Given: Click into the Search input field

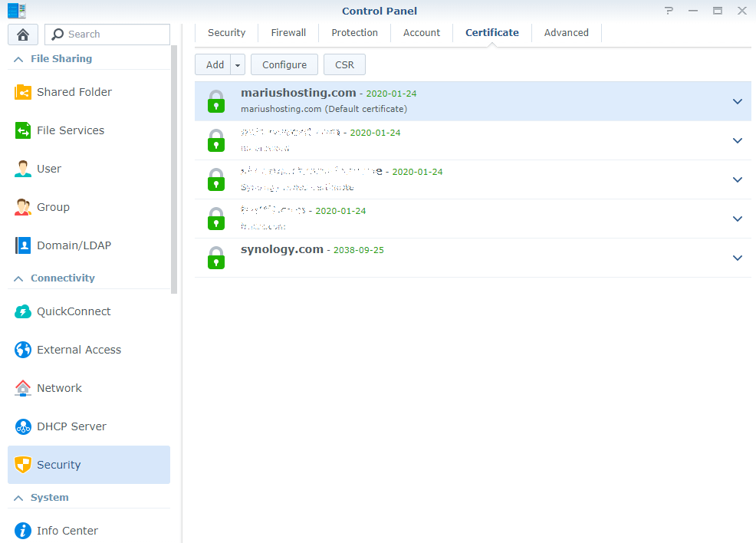Looking at the screenshot, I should [107, 35].
